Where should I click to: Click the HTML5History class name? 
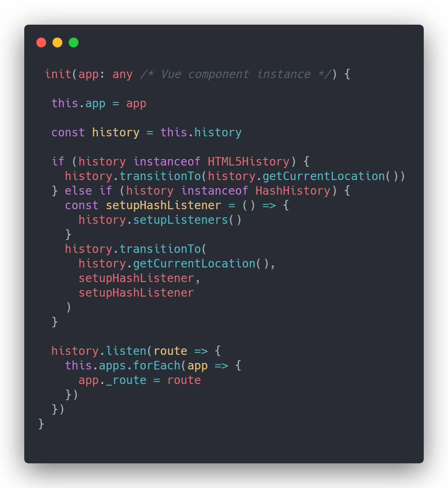pos(249,162)
